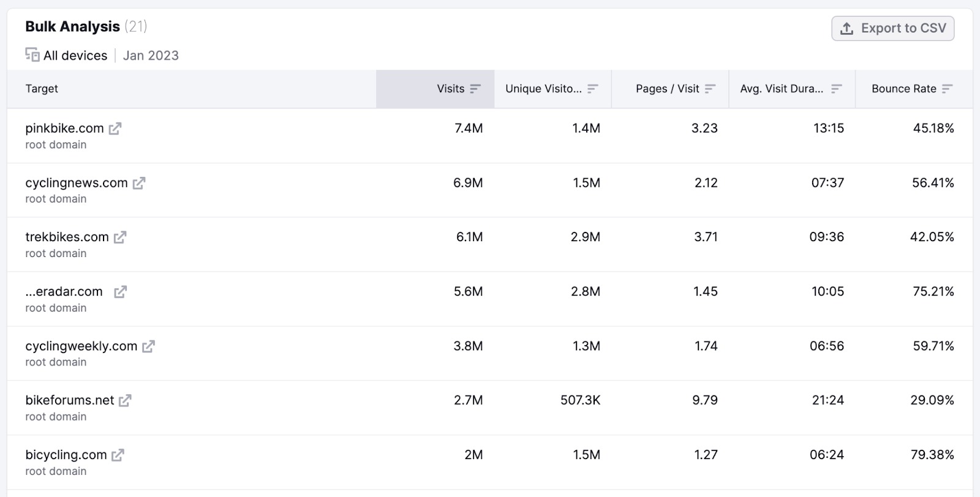Viewport: 980px width, 497px height.
Task: Select the 79.38% bounce rate cell
Action: click(x=933, y=455)
